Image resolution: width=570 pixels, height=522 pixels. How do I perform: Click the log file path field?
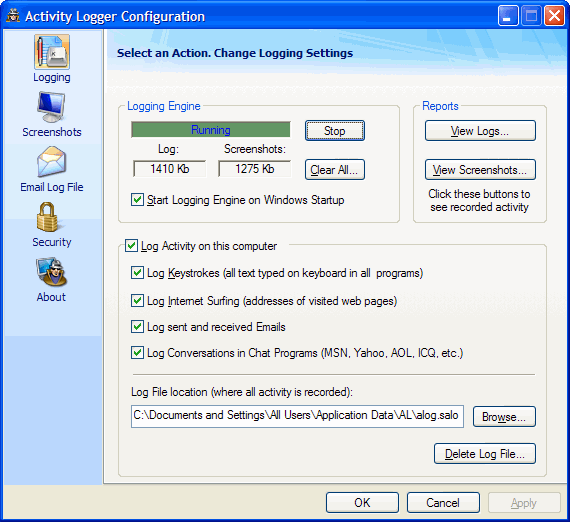297,416
